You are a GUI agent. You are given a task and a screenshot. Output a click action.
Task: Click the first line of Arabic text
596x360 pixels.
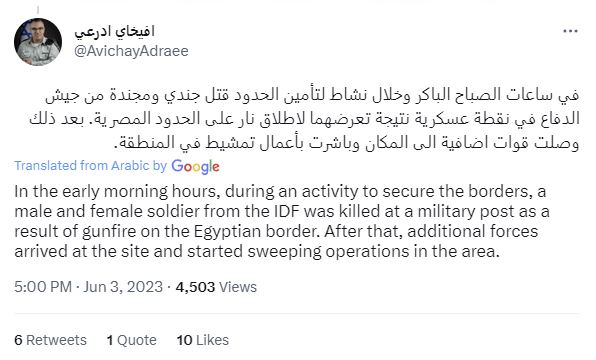click(312, 95)
